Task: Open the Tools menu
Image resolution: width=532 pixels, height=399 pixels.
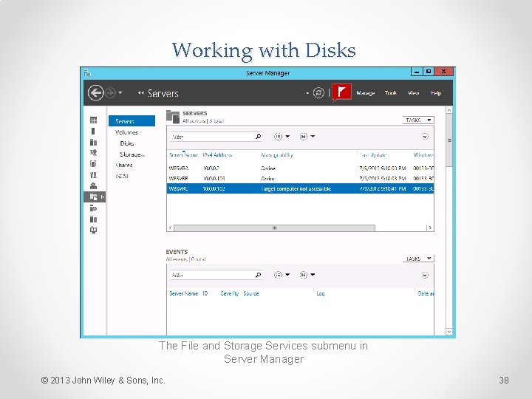Action: point(391,93)
